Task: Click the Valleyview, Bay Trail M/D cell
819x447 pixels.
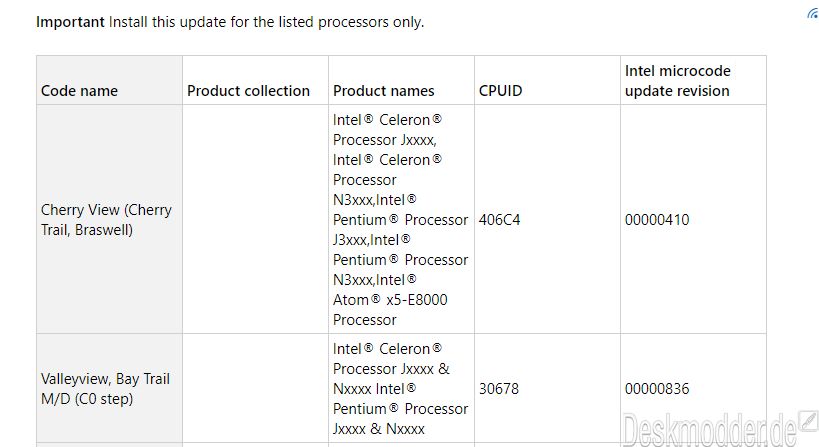Action: [106, 389]
